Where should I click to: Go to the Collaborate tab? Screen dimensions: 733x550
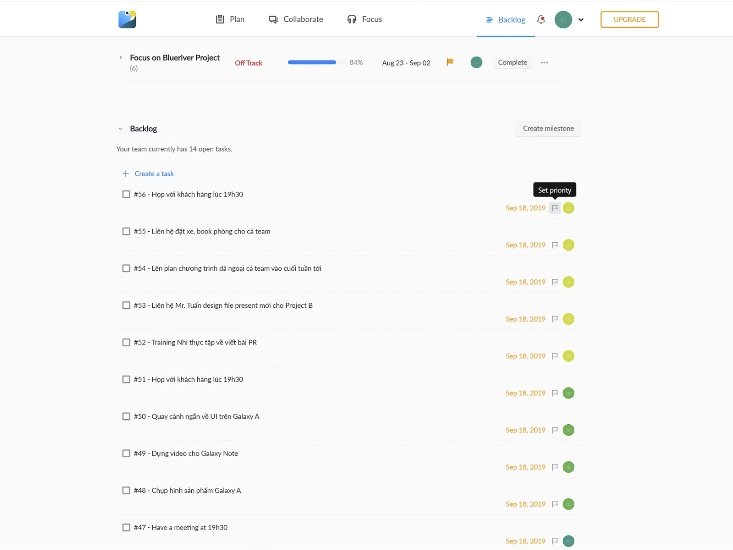pos(296,19)
